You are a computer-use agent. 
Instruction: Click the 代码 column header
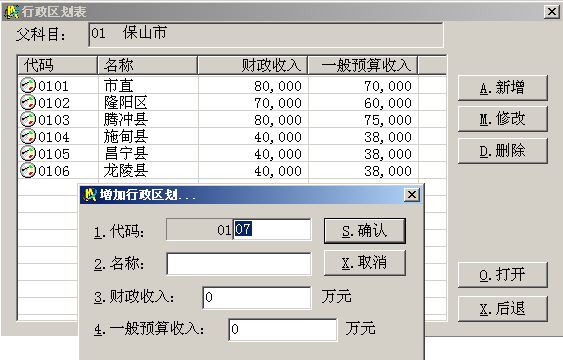[57, 65]
